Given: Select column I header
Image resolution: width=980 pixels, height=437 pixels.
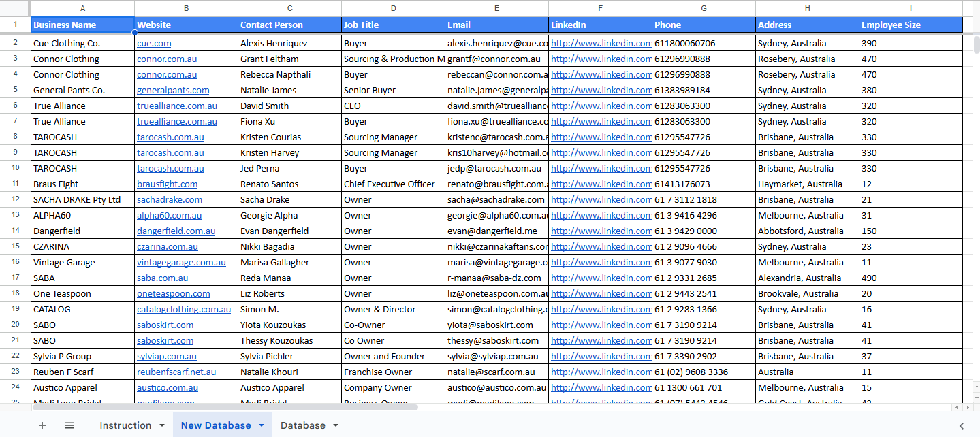Looking at the screenshot, I should click(x=911, y=8).
